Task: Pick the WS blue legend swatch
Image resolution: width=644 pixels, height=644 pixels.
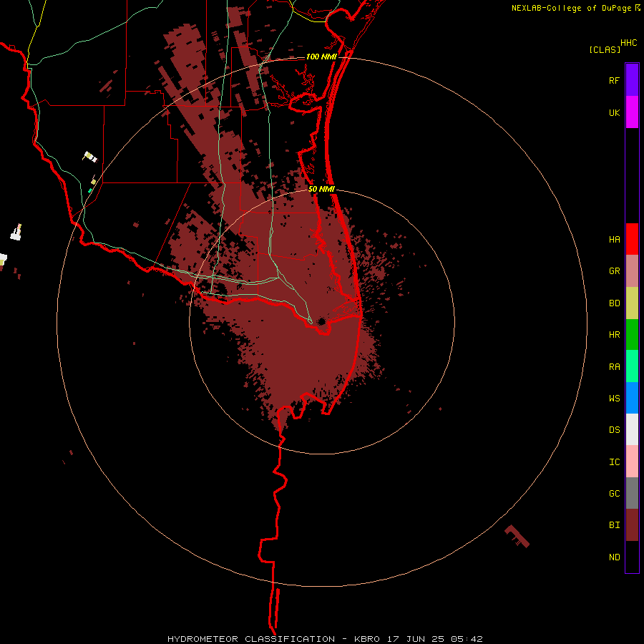Action: tap(632, 398)
